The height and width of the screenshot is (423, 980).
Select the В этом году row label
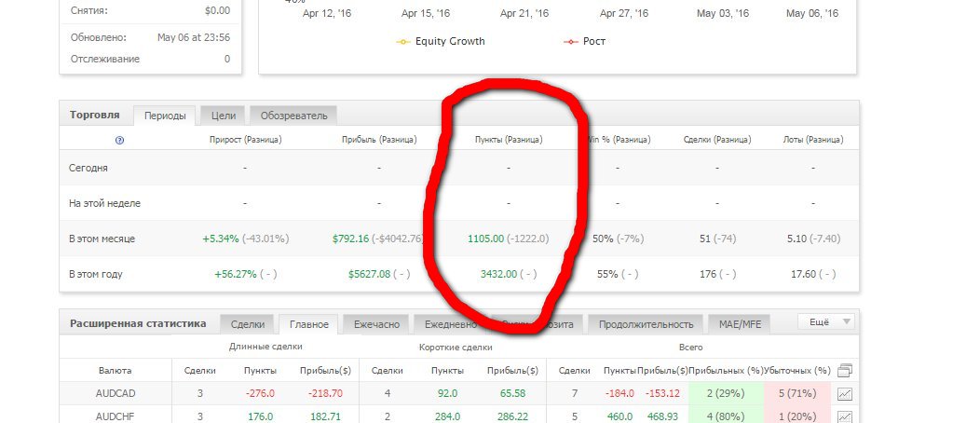click(96, 274)
